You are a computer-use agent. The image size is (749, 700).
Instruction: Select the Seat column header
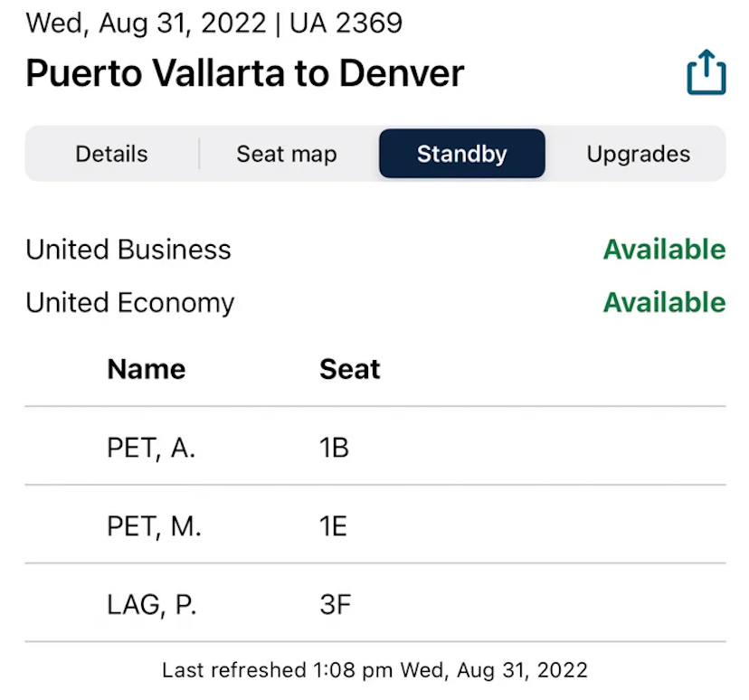349,369
